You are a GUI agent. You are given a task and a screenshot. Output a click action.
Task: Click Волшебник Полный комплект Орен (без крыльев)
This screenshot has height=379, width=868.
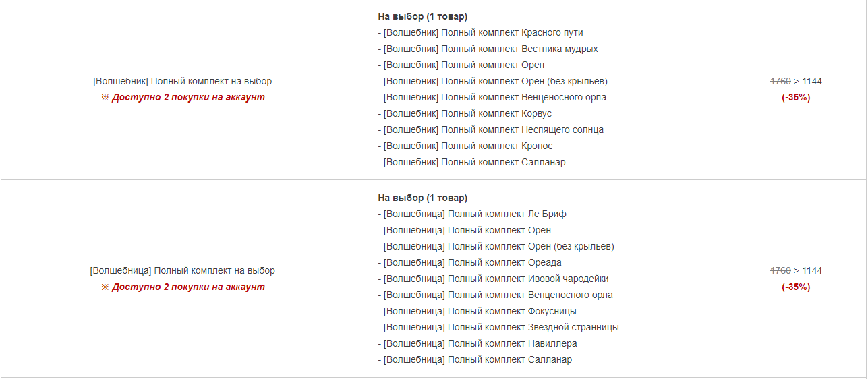tap(493, 81)
